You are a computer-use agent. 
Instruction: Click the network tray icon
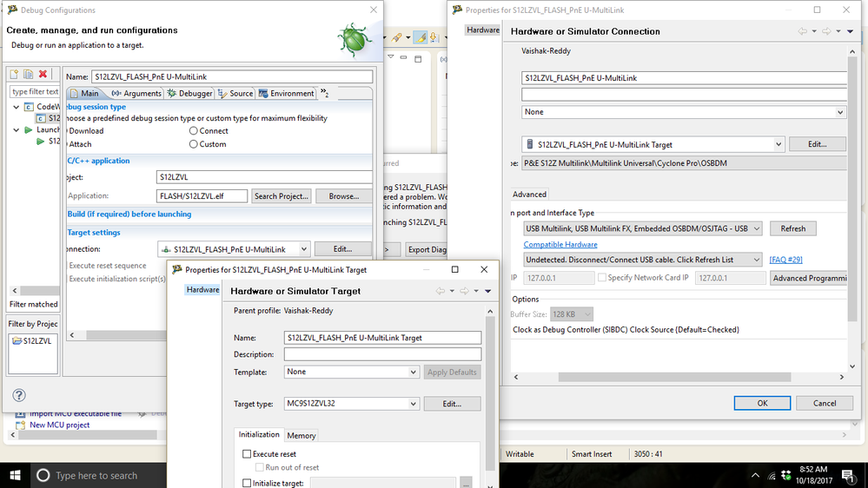tap(772, 476)
